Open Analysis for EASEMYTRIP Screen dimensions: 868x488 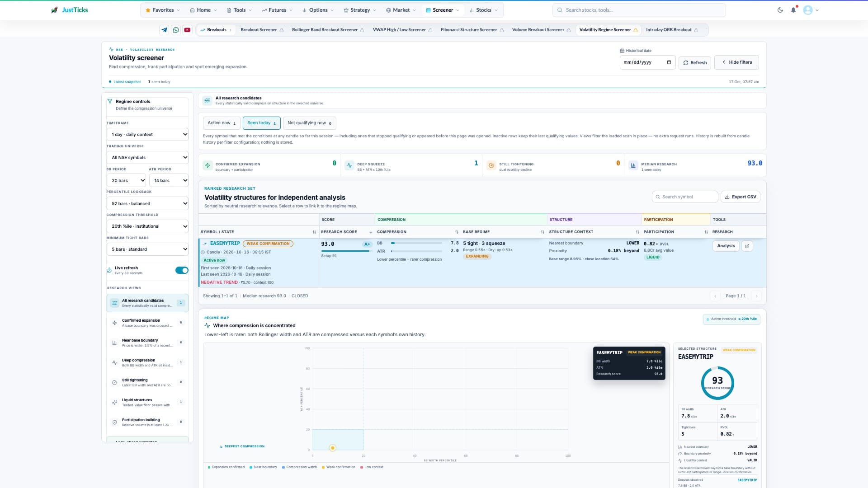click(x=726, y=246)
